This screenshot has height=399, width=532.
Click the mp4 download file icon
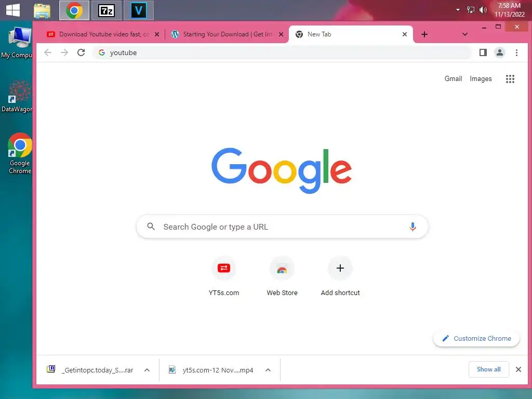tap(172, 370)
